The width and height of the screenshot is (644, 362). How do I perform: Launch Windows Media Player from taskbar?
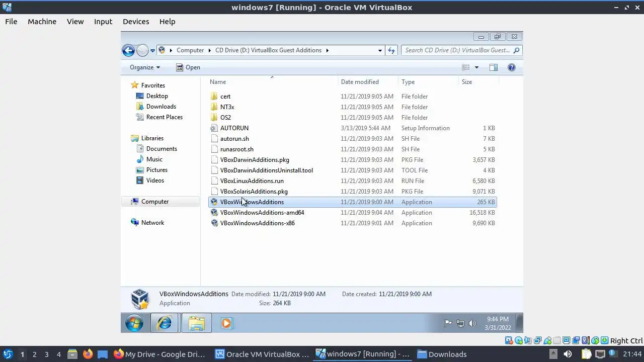click(x=226, y=323)
